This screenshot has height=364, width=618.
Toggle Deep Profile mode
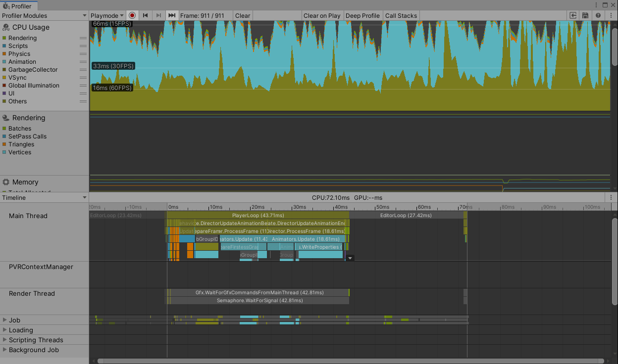(362, 15)
